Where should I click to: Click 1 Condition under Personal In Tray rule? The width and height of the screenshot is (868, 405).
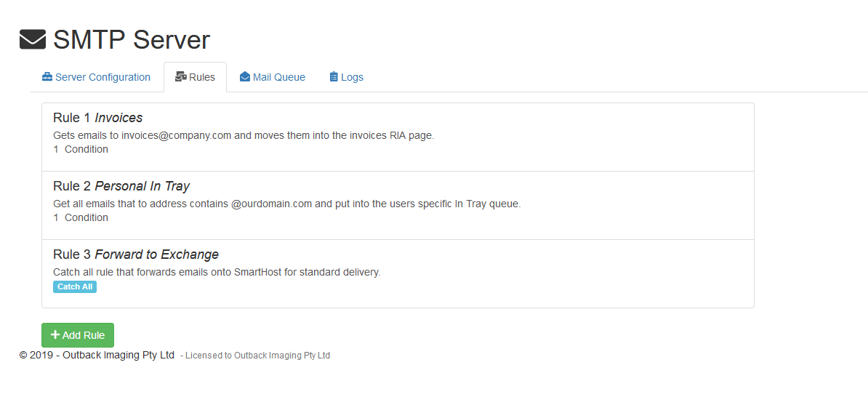[81, 217]
